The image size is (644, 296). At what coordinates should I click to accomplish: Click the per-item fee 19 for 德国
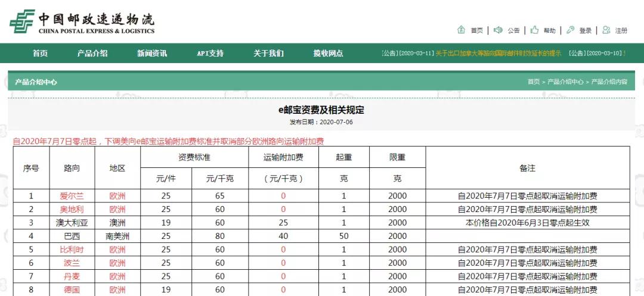(x=166, y=290)
